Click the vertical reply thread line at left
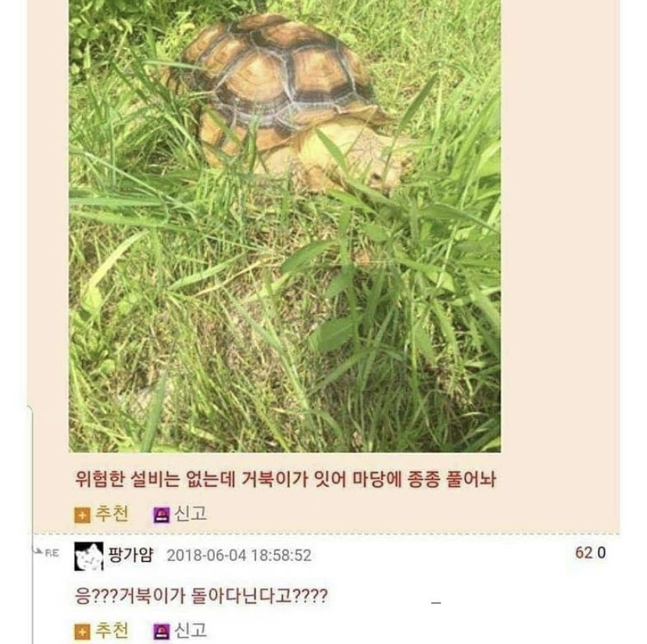The image size is (647, 644). pos(32,524)
